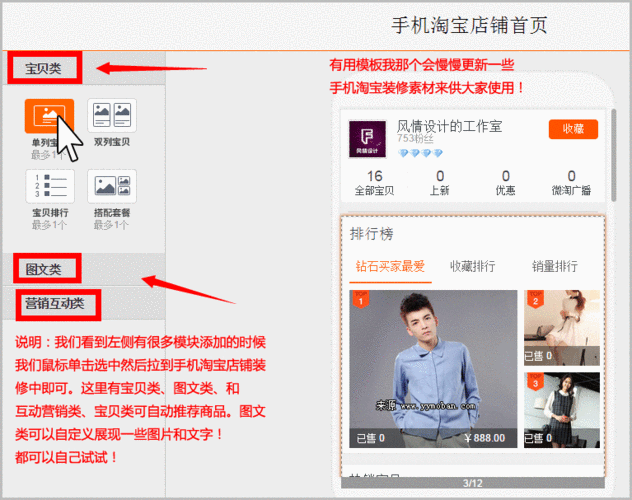This screenshot has width=632, height=500.
Task: Click the 双列宝贝 label text
Action: click(112, 142)
